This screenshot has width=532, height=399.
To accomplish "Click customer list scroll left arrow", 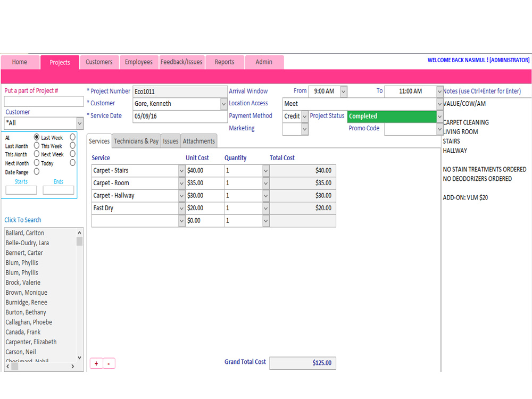I will pyautogui.click(x=8, y=367).
